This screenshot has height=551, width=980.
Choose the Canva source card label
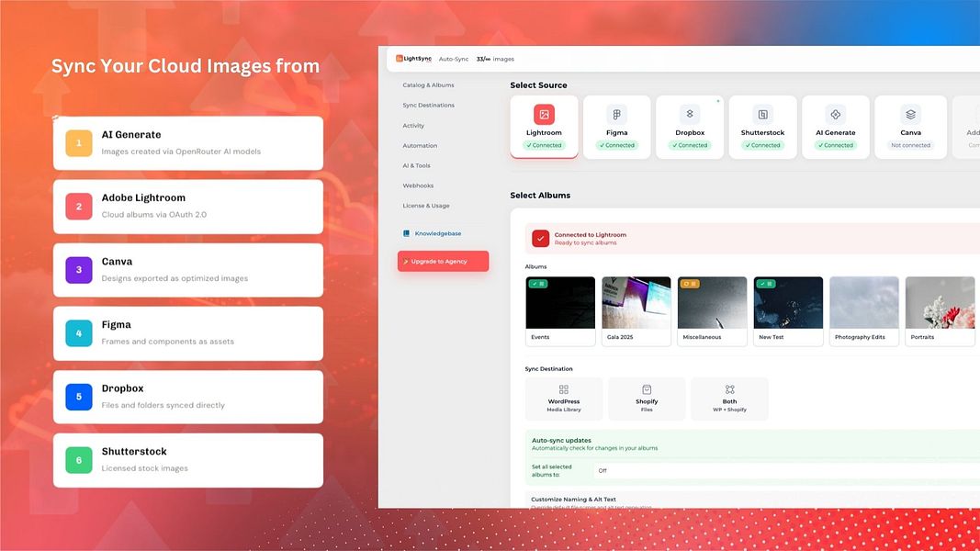pyautogui.click(x=910, y=132)
